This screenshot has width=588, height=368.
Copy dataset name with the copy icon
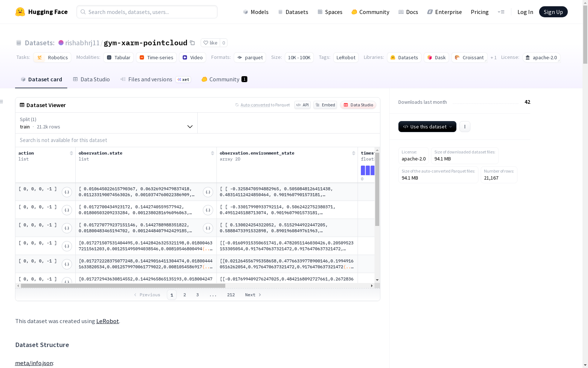[192, 43]
